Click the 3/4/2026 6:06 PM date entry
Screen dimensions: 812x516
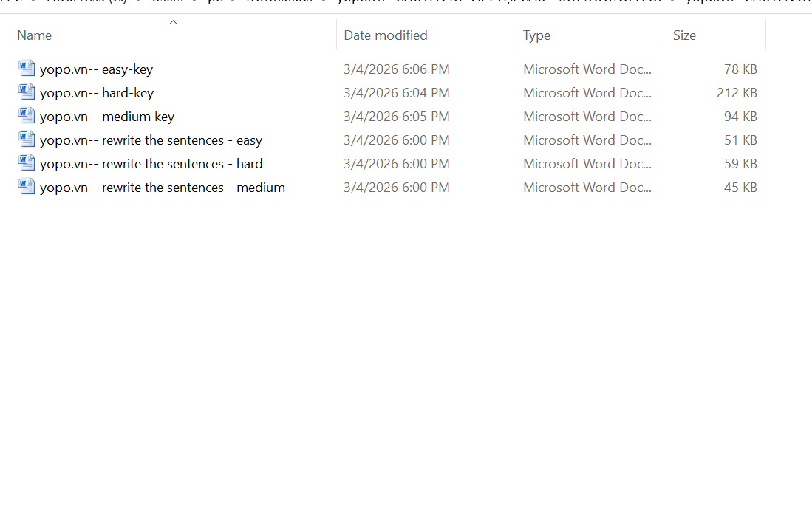[x=396, y=69]
